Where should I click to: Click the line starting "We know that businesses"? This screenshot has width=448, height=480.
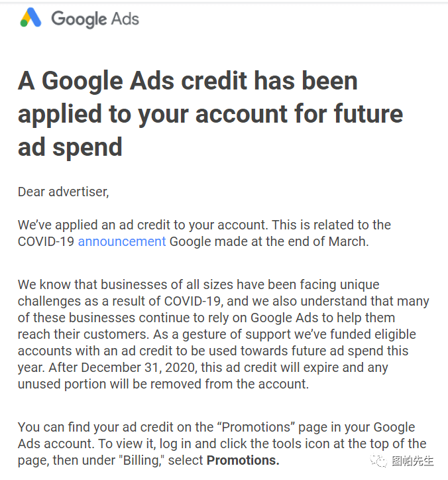[x=199, y=284]
